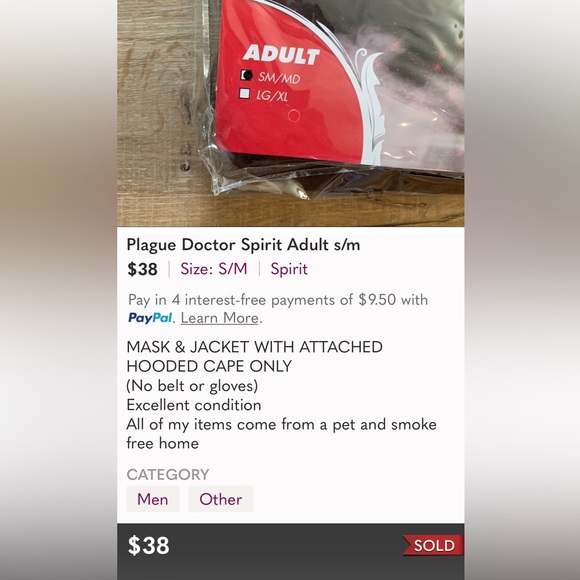The width and height of the screenshot is (580, 580).
Task: Click the $38 price in bottom bar
Action: pyautogui.click(x=149, y=545)
